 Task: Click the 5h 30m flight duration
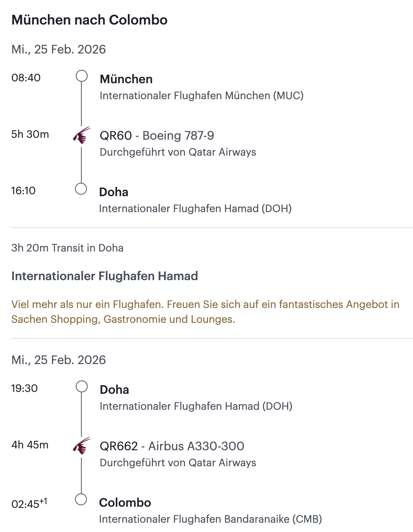(x=30, y=134)
